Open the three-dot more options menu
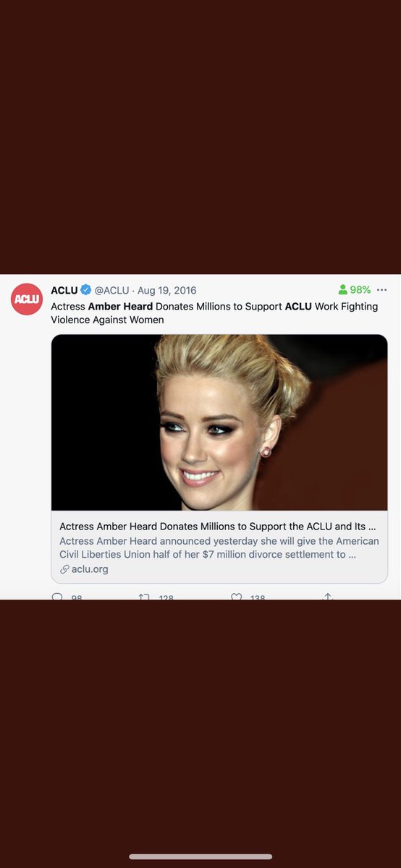The width and height of the screenshot is (401, 868). tap(382, 290)
